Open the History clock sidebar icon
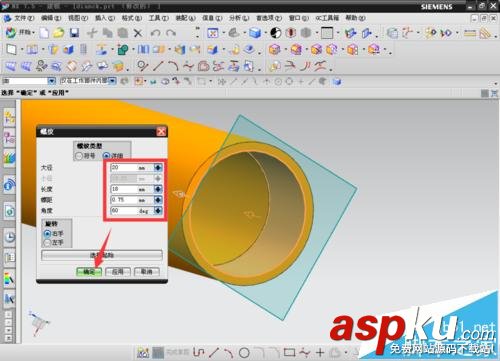500x361 pixels. point(10,237)
